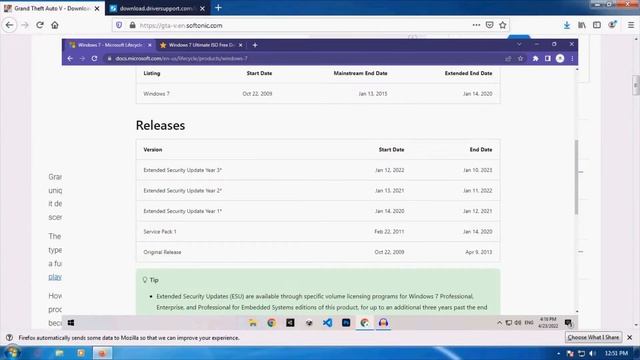Click the 'Original Release' cell
Image resolution: width=640 pixels, height=360 pixels.
coord(162,252)
